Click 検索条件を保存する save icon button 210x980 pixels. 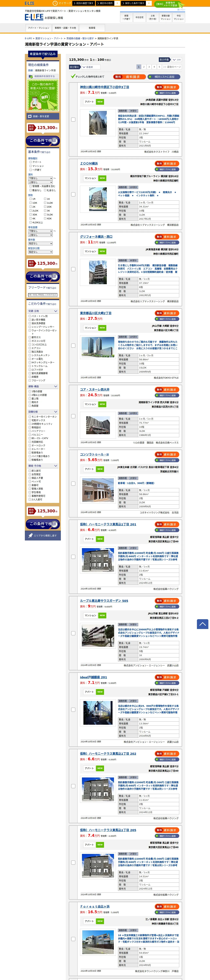click(43, 76)
